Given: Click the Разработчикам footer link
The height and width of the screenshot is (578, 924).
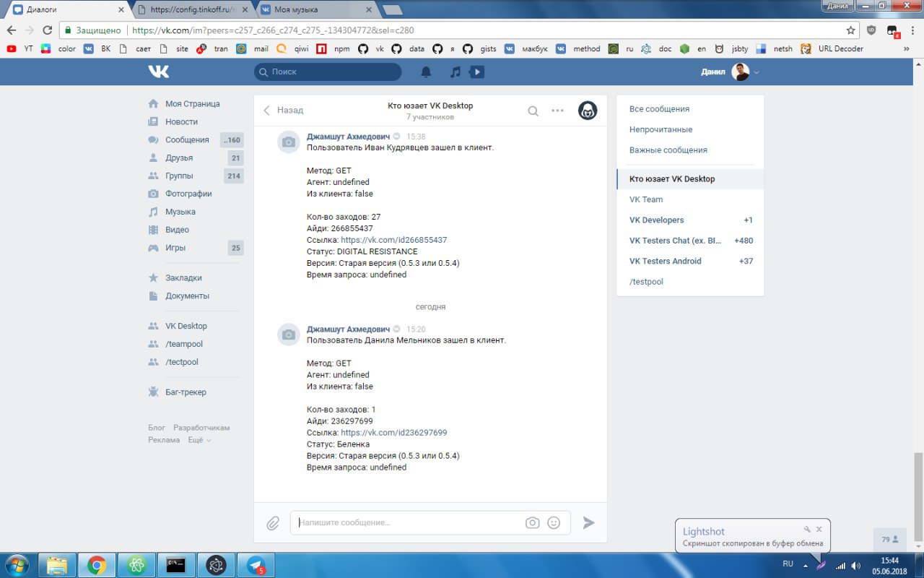Looking at the screenshot, I should click(x=201, y=428).
